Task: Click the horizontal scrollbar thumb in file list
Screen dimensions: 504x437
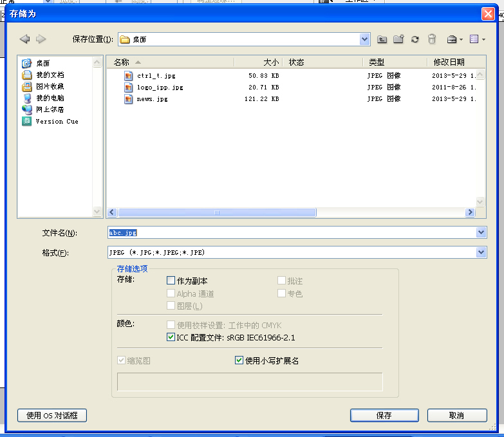Action: pyautogui.click(x=217, y=212)
